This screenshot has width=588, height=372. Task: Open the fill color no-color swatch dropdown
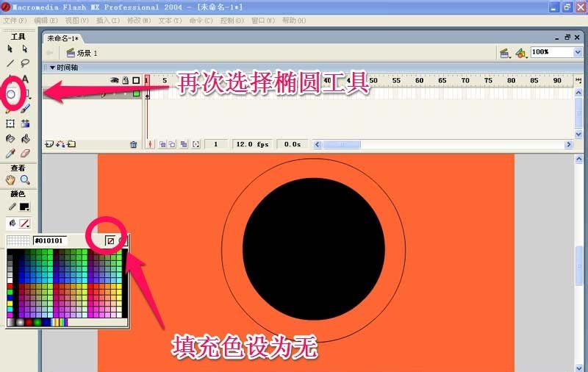(24, 223)
